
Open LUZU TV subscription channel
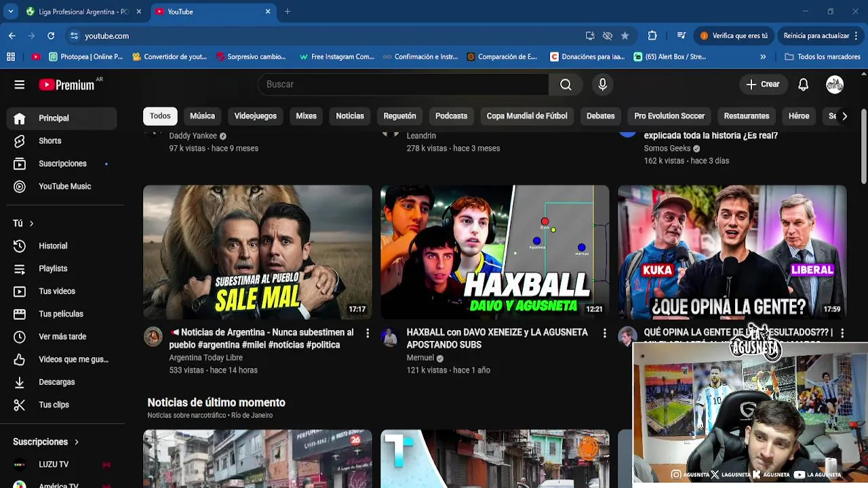coord(62,465)
